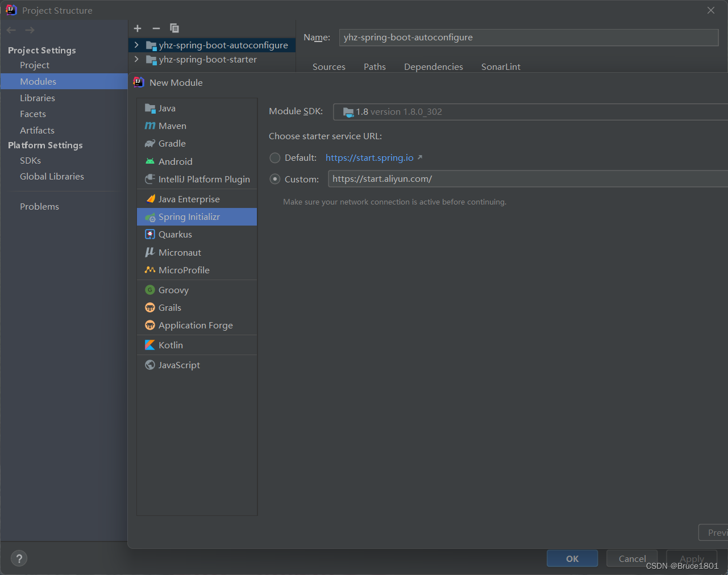The image size is (728, 575).
Task: Open the custom URL combo box
Action: (x=528, y=179)
